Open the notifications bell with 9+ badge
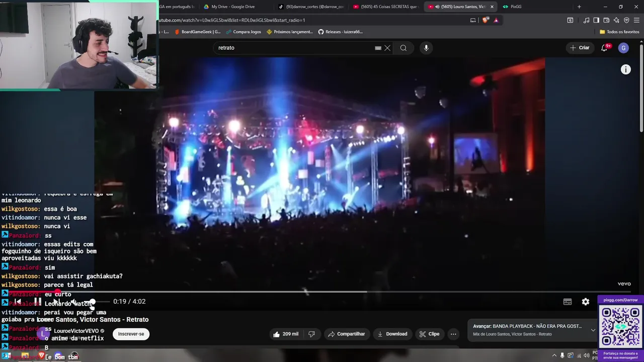 (604, 48)
